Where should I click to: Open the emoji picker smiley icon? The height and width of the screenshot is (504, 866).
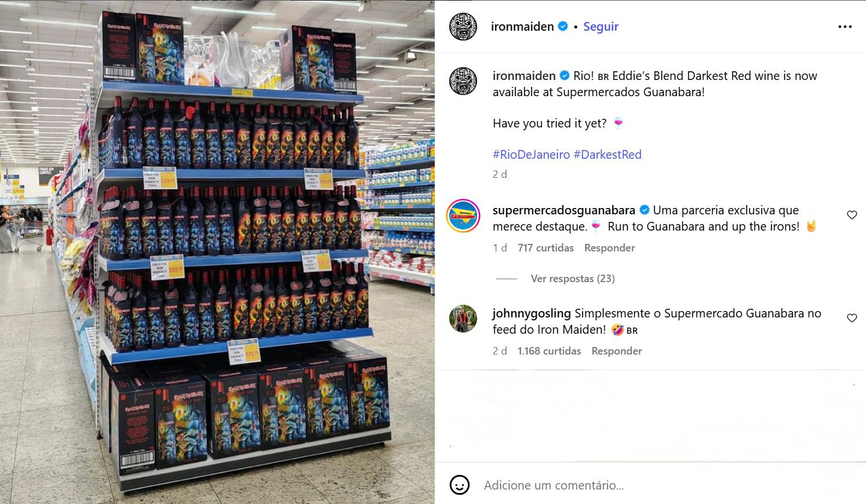pyautogui.click(x=460, y=485)
